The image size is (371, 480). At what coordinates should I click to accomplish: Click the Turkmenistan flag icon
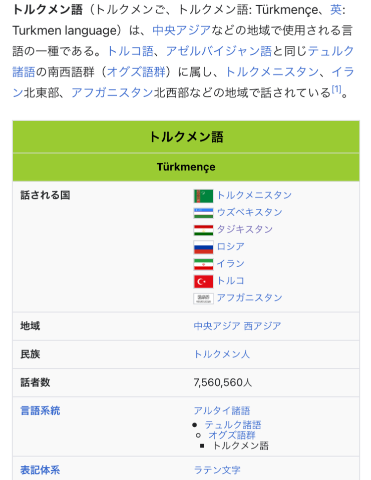click(203, 196)
